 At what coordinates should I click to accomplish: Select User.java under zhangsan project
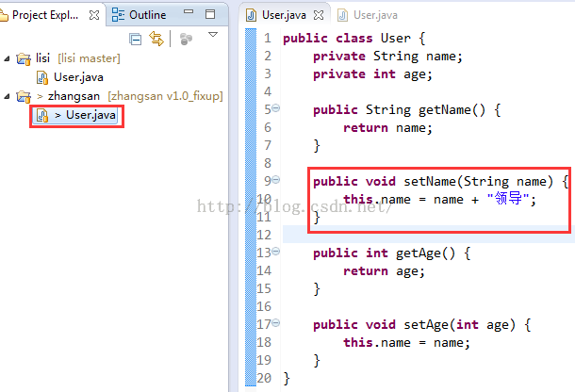[90, 115]
